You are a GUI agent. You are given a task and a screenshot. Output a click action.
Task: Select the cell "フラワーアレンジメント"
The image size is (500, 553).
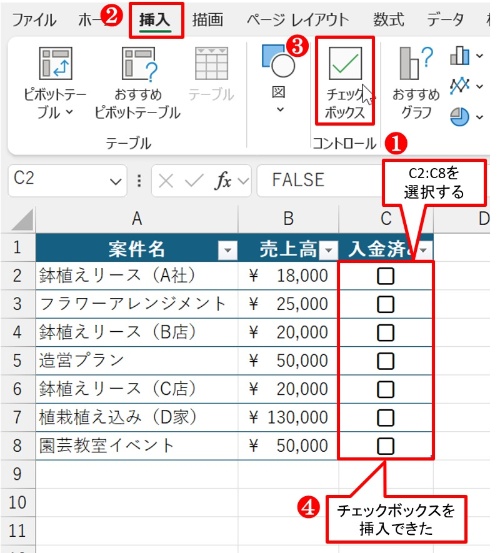[137, 304]
